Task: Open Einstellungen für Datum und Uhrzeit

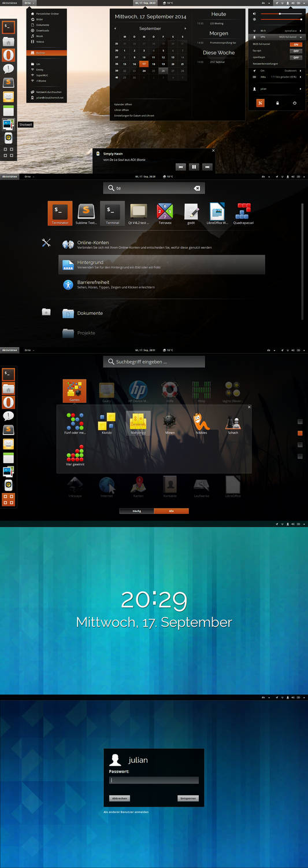Action: click(134, 116)
